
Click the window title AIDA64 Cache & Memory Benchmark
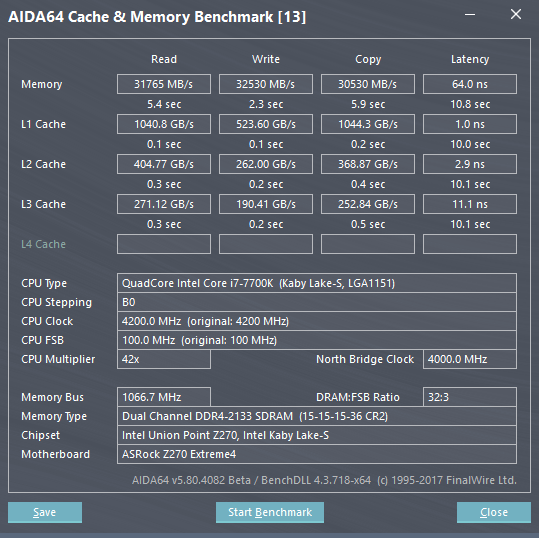157,17
